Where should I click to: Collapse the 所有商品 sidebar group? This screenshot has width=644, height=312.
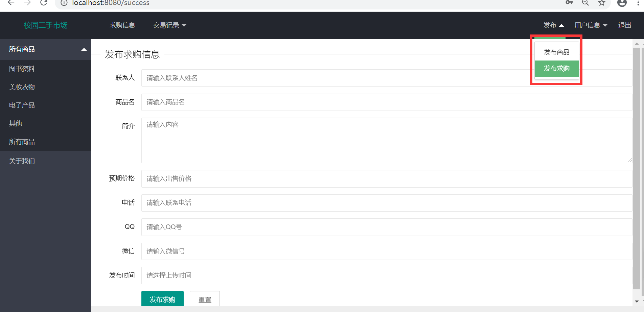click(x=46, y=49)
